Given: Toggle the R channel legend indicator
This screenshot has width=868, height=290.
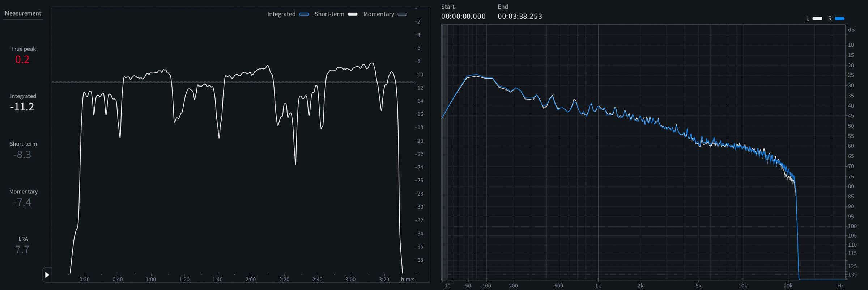Looking at the screenshot, I should click(840, 18).
